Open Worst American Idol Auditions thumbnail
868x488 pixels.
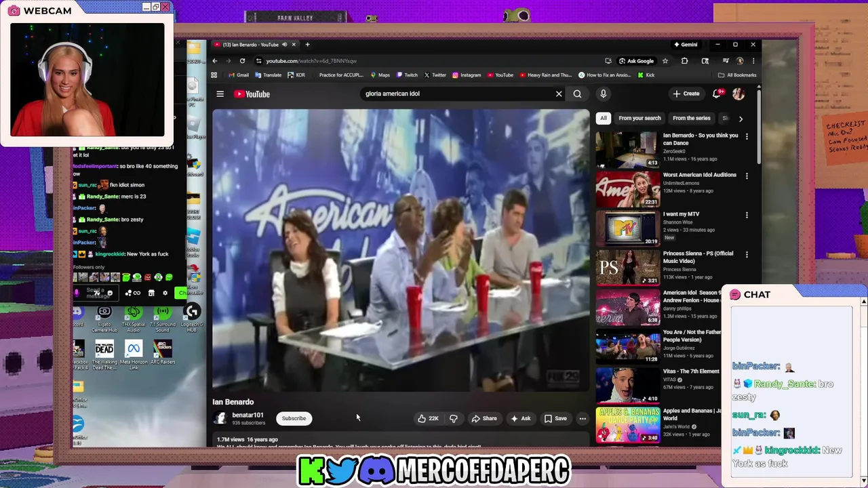(628, 189)
